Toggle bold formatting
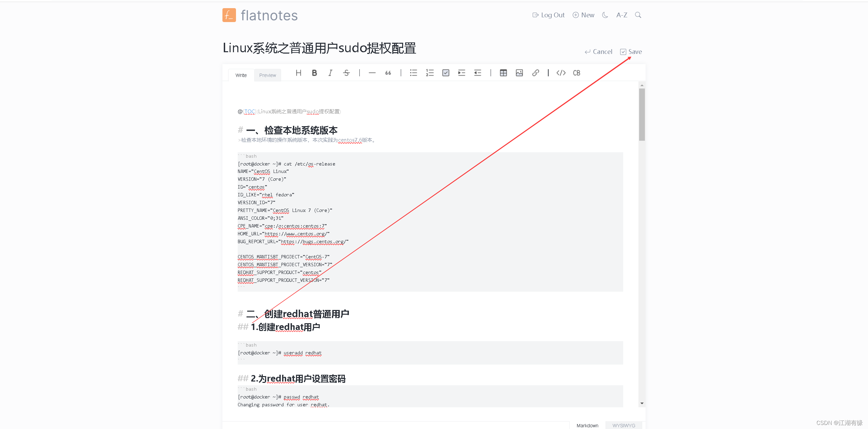Screen dimensions: 868x429 tap(314, 73)
